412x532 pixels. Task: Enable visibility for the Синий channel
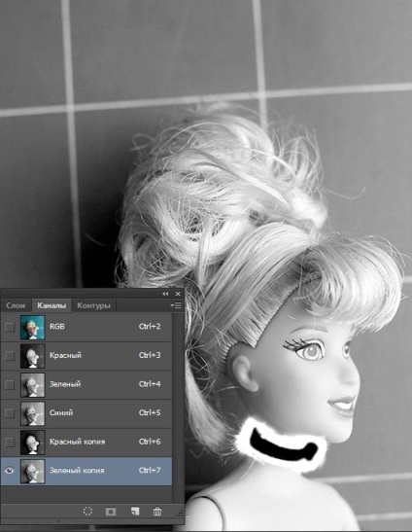pos(10,413)
